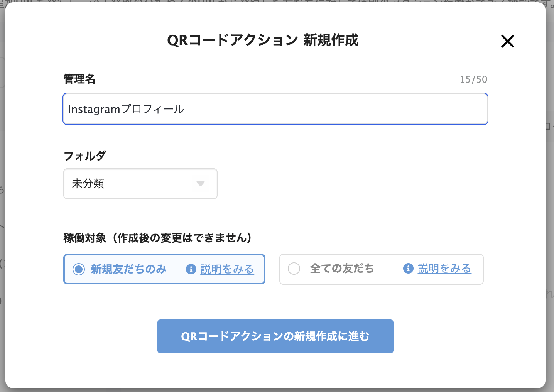The width and height of the screenshot is (554, 392).
Task: Click the Instagramプロフィール text in name field
Action: [x=126, y=109]
